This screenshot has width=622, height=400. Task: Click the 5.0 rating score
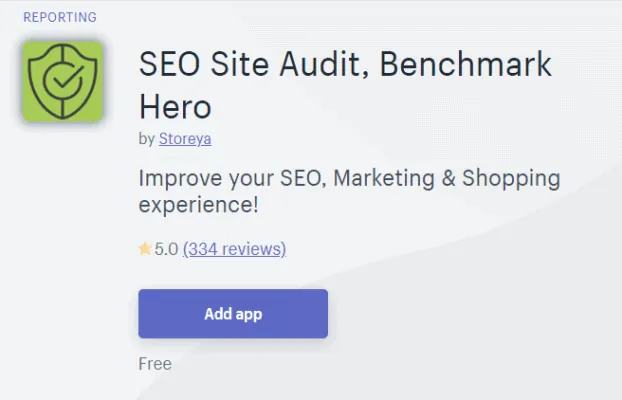click(x=166, y=249)
